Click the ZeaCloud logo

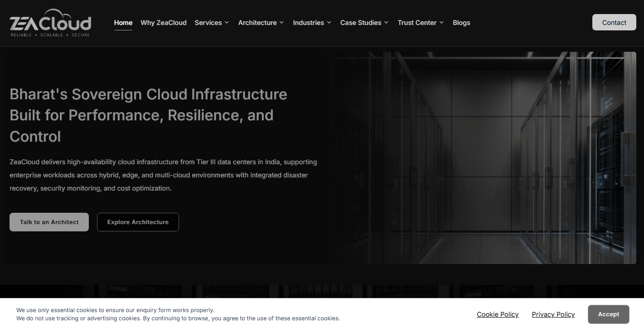50,23
